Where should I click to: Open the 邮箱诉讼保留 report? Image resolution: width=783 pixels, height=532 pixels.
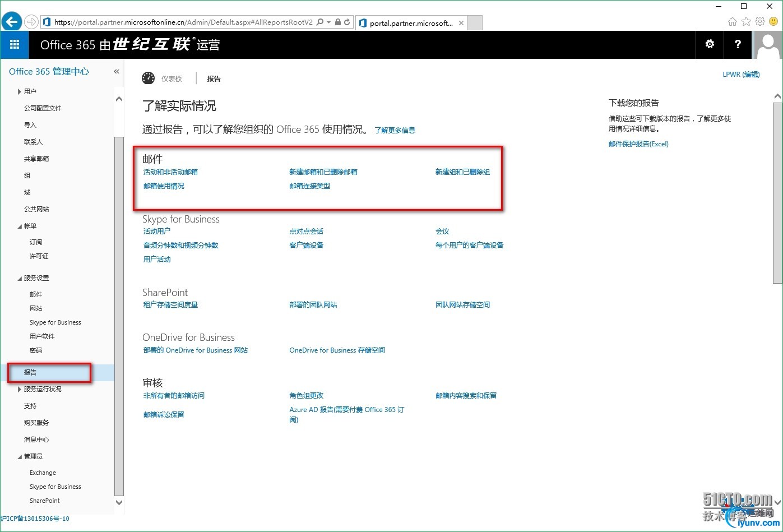coord(164,415)
